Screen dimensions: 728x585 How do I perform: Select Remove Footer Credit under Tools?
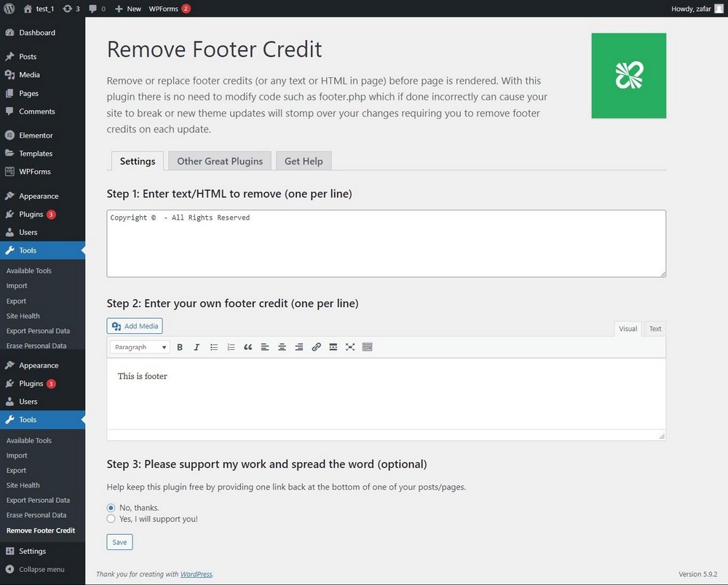click(41, 530)
